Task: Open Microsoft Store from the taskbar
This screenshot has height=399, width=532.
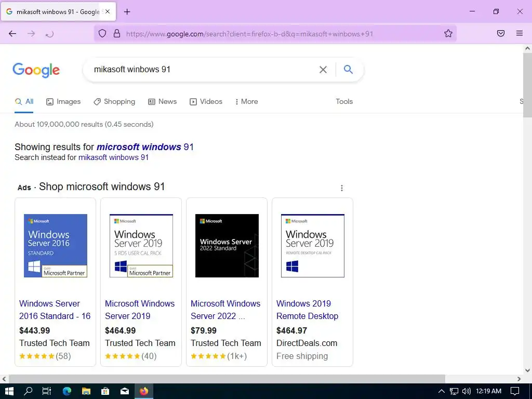Action: (x=105, y=391)
